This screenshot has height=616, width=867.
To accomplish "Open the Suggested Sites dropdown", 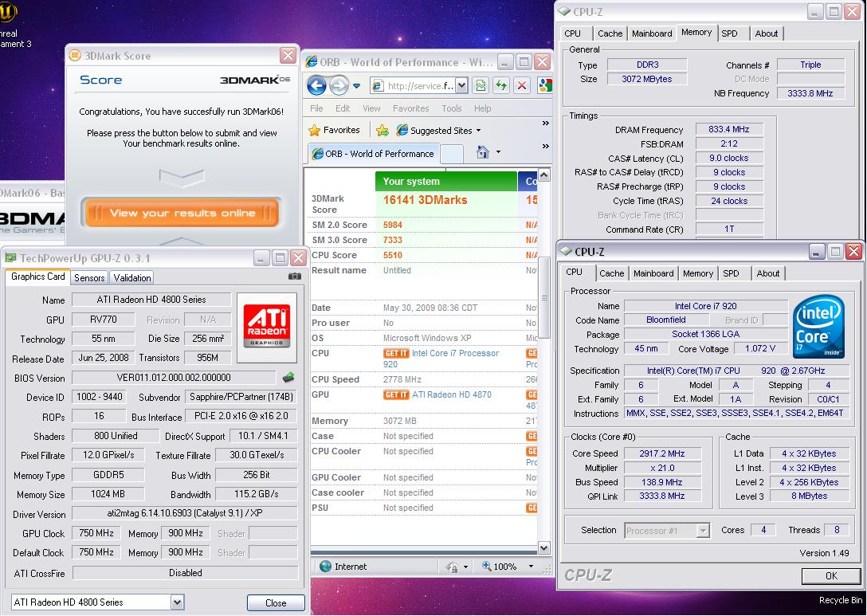I will [x=438, y=131].
